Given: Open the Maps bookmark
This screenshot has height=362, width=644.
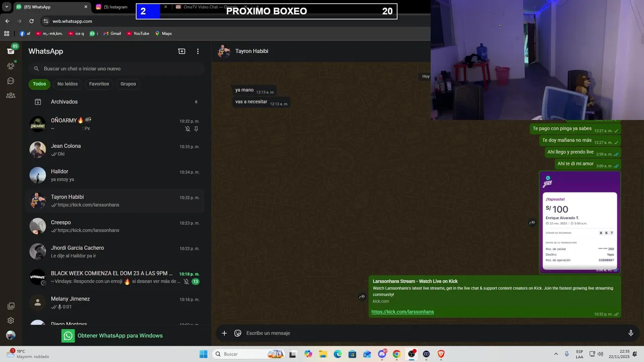Looking at the screenshot, I should (x=164, y=34).
